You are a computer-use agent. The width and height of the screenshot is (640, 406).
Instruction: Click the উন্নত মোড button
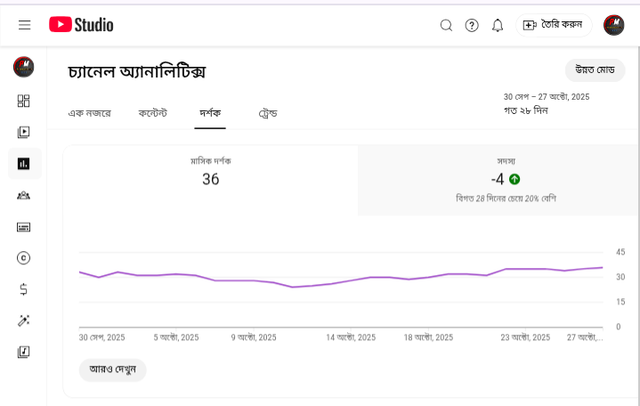(595, 70)
